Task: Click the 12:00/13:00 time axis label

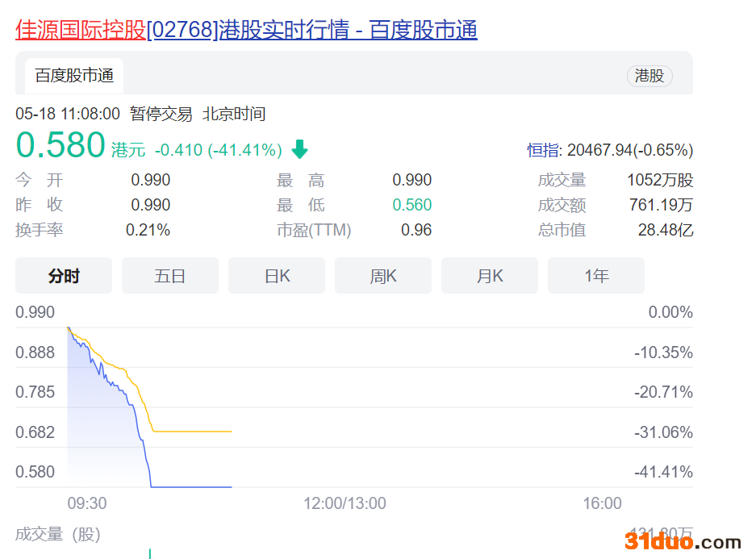Action: click(345, 503)
